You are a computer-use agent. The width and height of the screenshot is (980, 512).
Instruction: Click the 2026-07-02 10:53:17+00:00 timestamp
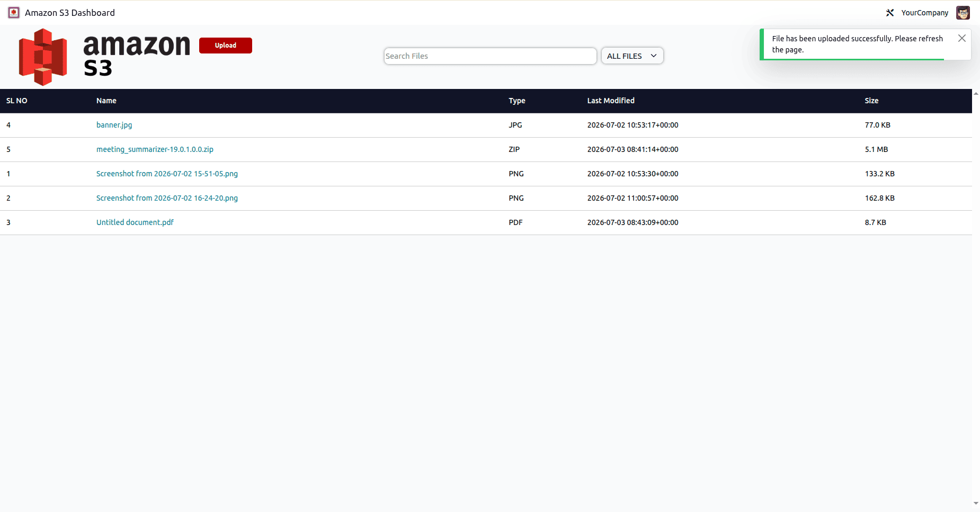(633, 125)
